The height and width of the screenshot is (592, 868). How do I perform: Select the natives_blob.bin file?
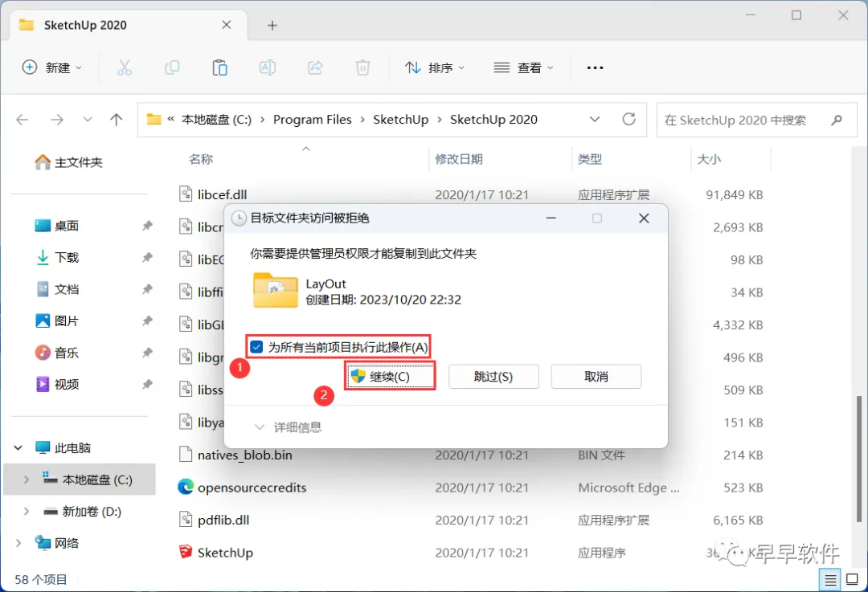click(x=244, y=455)
